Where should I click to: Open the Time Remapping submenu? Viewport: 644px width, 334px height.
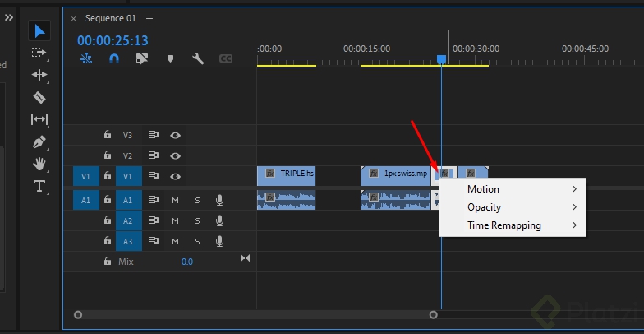pos(513,225)
